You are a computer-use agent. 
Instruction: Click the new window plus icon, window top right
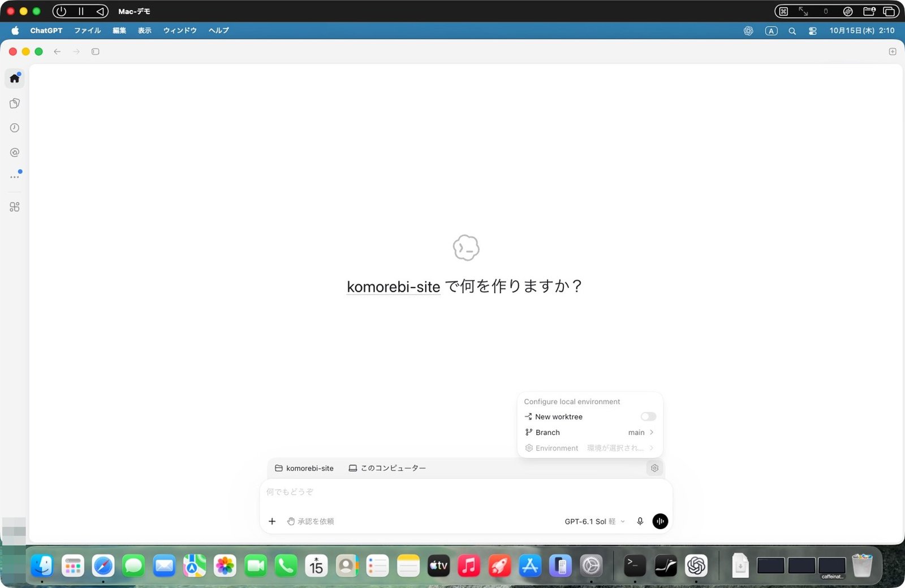pyautogui.click(x=893, y=51)
